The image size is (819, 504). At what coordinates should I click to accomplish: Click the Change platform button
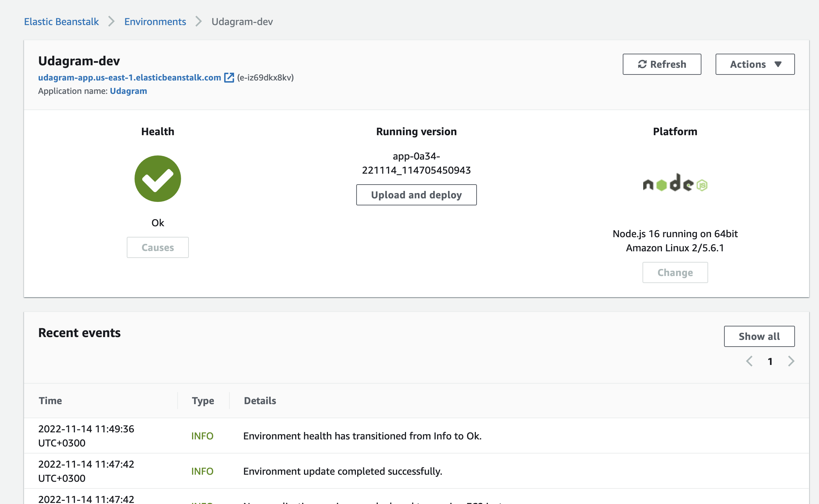tap(675, 272)
